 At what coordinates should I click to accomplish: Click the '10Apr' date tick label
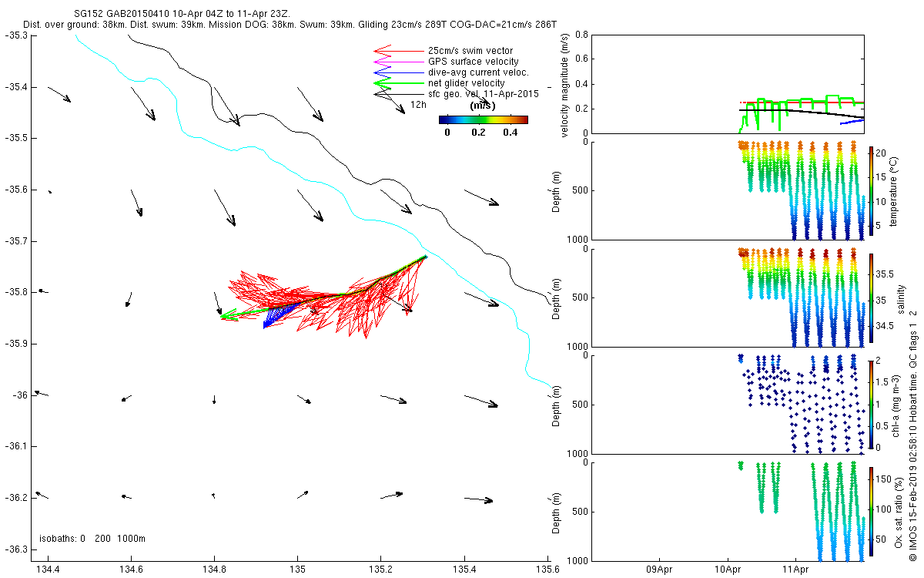[x=728, y=570]
